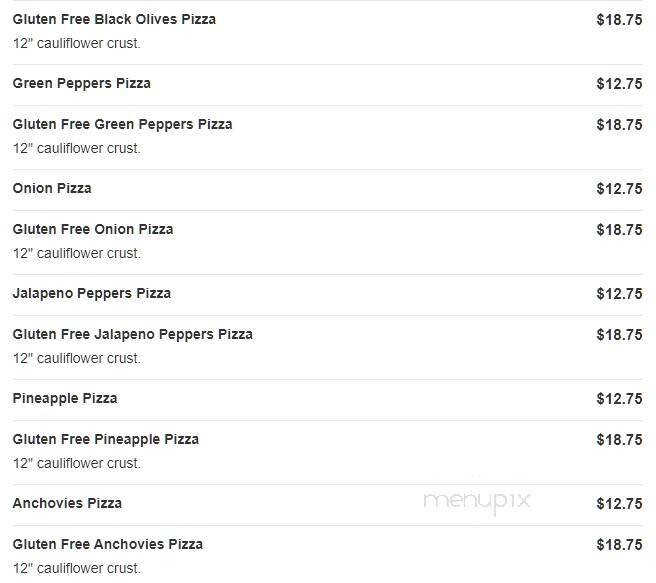Click $12.75 price next to Pineapple Pizza
The image size is (656, 583).
(619, 399)
